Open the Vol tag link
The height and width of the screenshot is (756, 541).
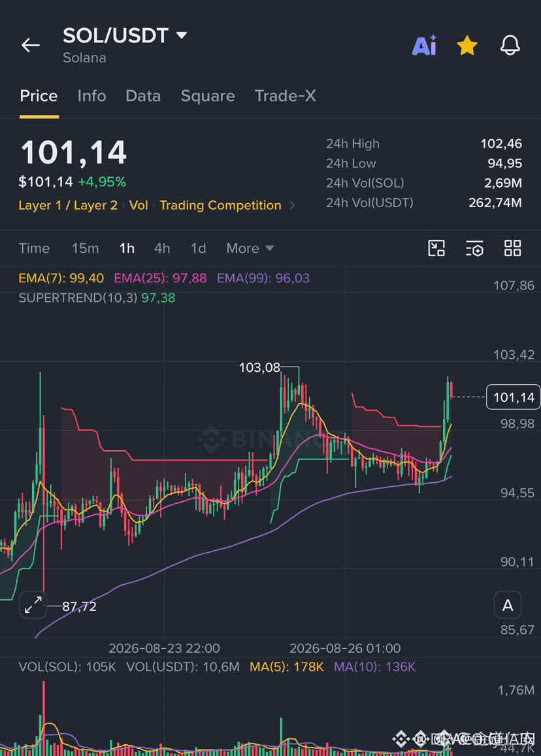coord(139,205)
